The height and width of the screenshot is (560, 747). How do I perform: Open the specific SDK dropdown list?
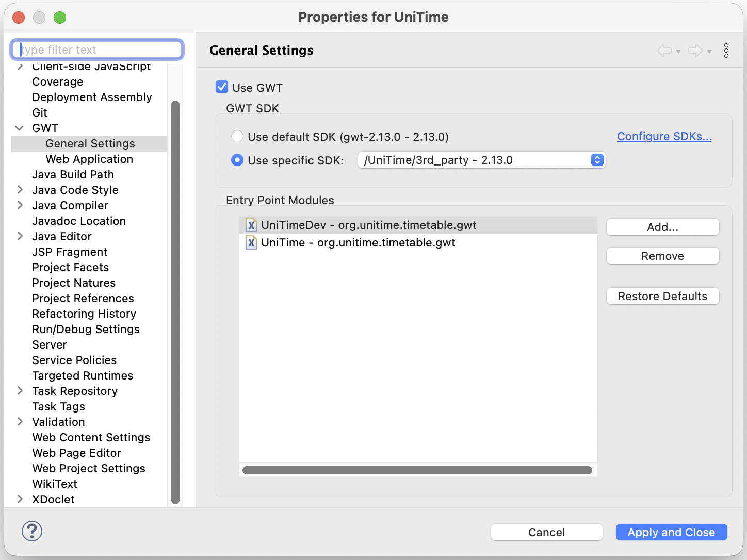point(481,160)
